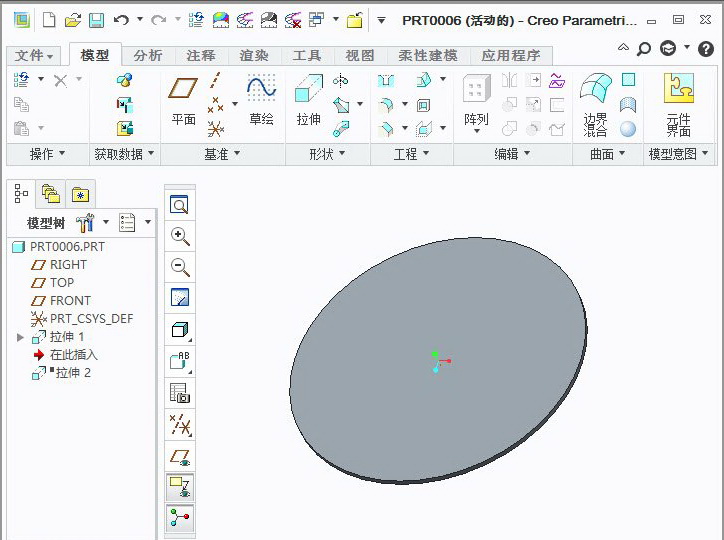The image size is (724, 540).
Task: Toggle datum axis and point display
Action: [x=180, y=425]
